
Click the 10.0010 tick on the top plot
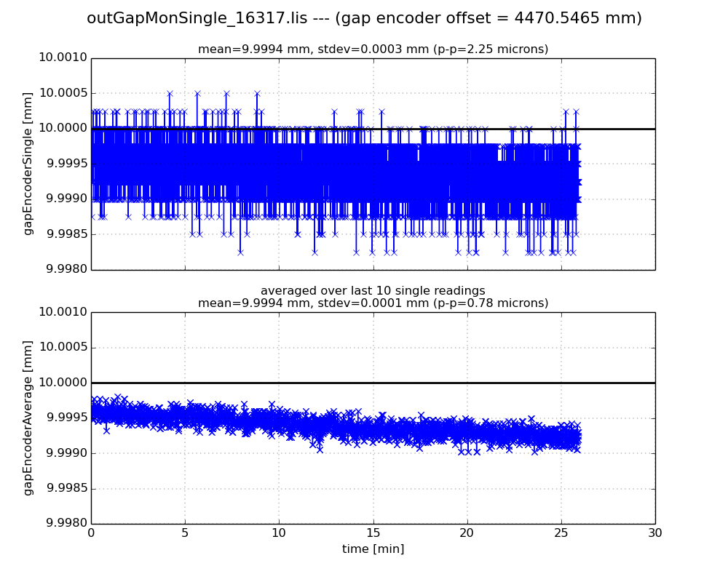click(x=63, y=58)
